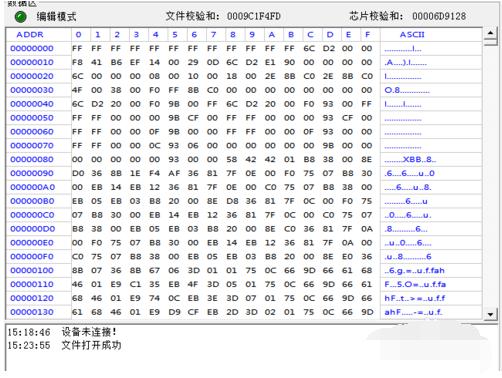Select the ASCII column header
Screen dimensions: 502x378
pyautogui.click(x=412, y=35)
